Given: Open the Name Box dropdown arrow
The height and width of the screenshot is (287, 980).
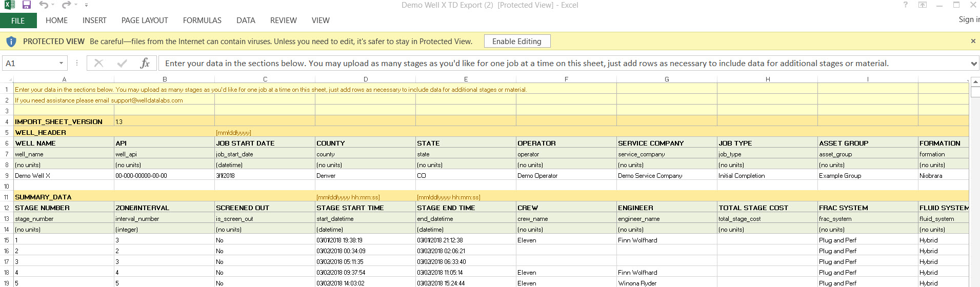Looking at the screenshot, I should [61, 63].
